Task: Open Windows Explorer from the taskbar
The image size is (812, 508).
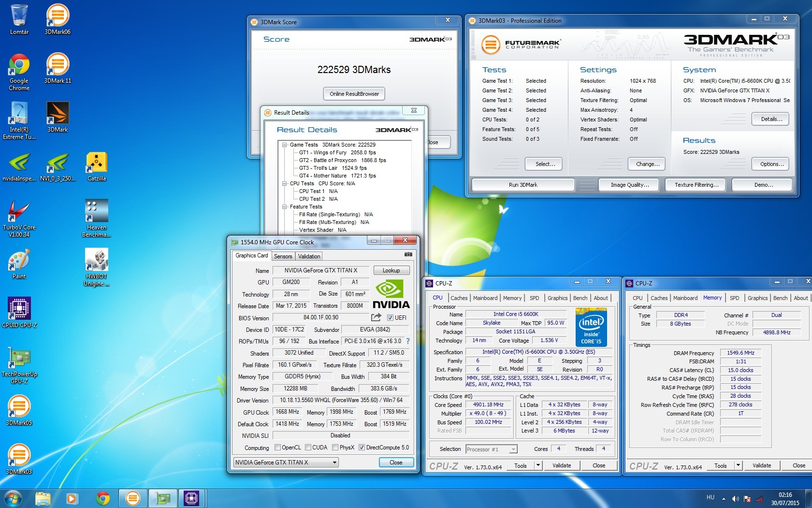Action: [43, 498]
